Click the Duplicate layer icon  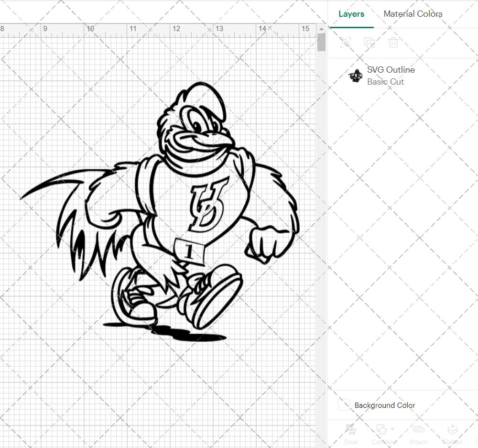coord(369,43)
